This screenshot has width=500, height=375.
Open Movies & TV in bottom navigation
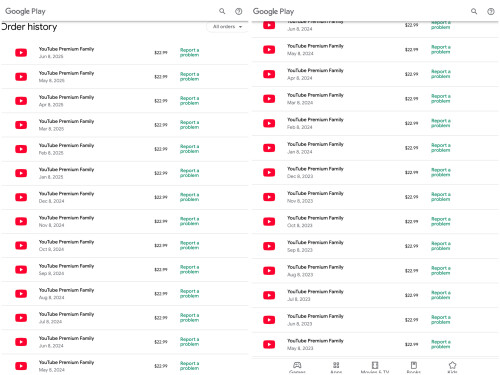coord(375,367)
